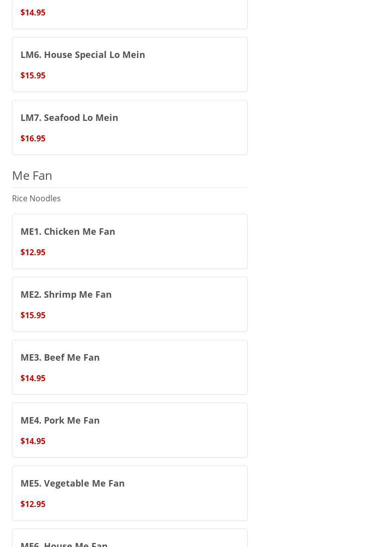This screenshot has width=392, height=547.
Task: Click the $14.95 price above the LM6 card
Action: (33, 12)
